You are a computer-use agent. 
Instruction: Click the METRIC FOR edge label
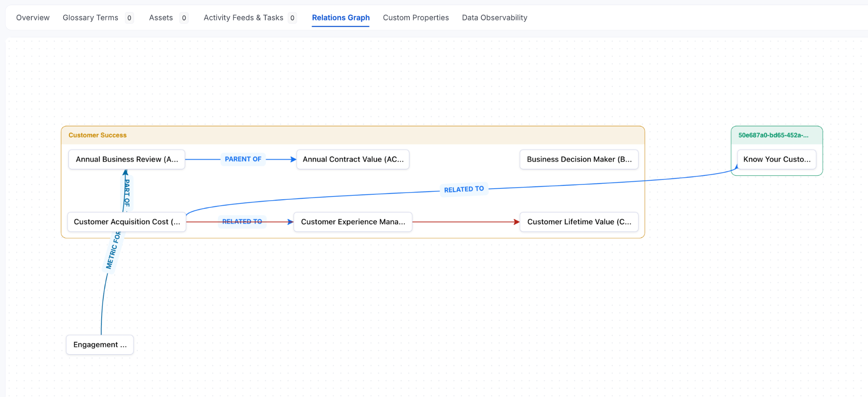(113, 250)
